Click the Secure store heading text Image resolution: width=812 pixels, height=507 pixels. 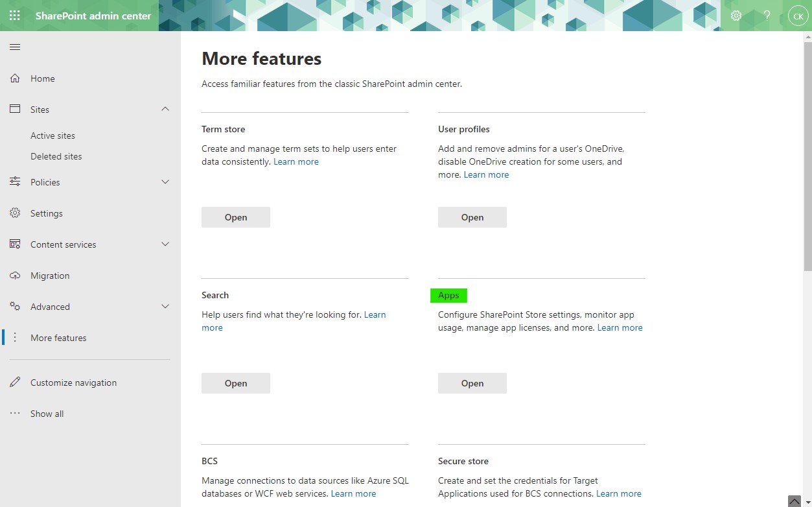point(463,461)
